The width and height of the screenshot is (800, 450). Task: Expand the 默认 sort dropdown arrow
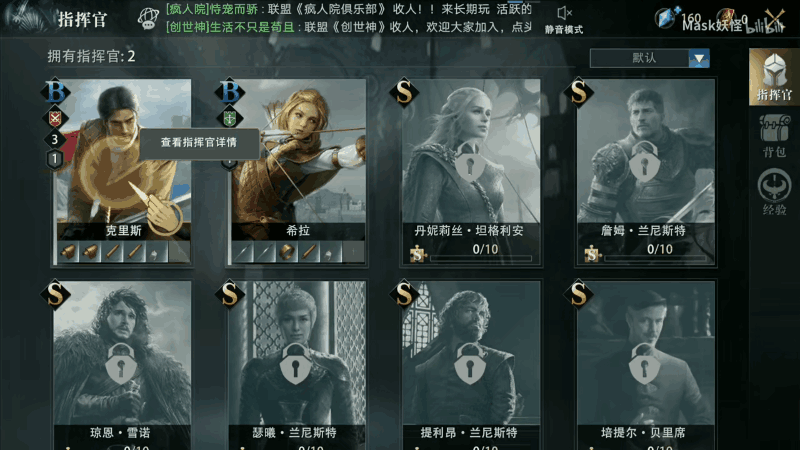699,58
